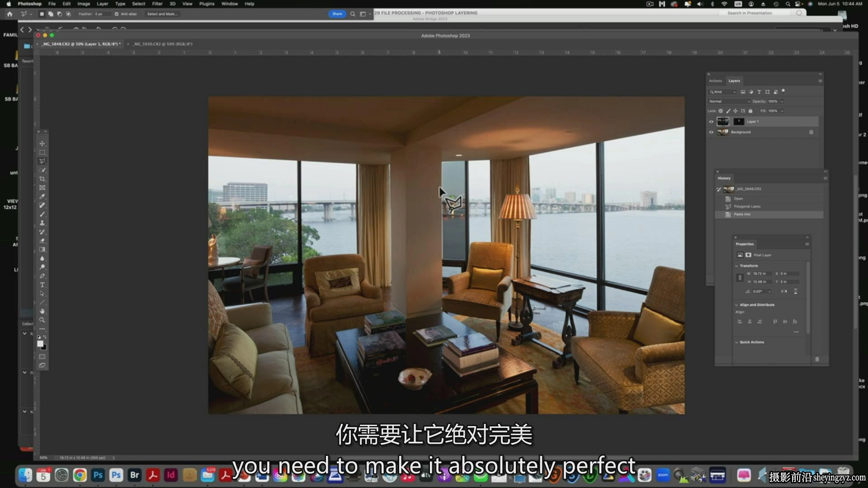Open the Layers panel menu icon
This screenshot has height=488, width=868.
tap(820, 81)
